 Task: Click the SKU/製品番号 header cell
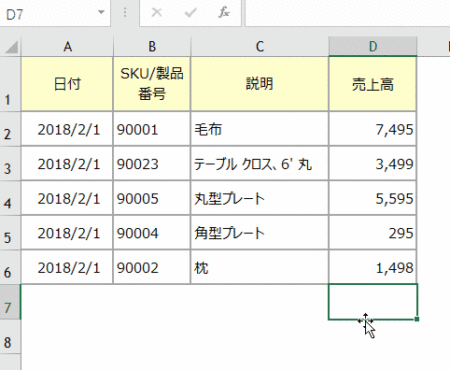pos(152,84)
